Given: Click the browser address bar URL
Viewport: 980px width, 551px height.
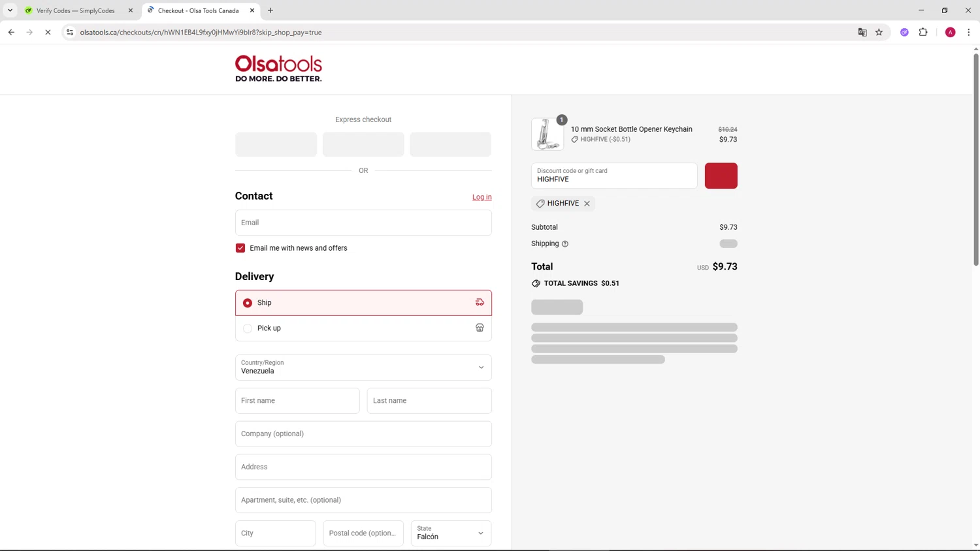Looking at the screenshot, I should 201,32.
